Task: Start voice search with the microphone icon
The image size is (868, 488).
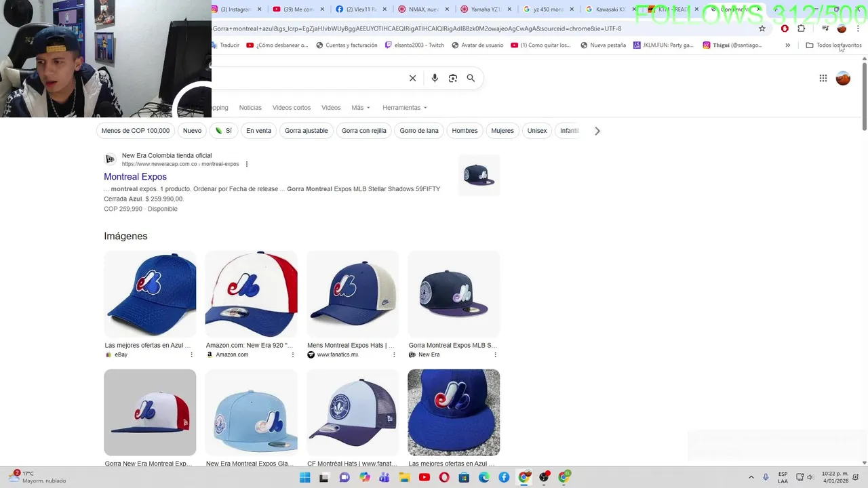Action: click(x=435, y=78)
